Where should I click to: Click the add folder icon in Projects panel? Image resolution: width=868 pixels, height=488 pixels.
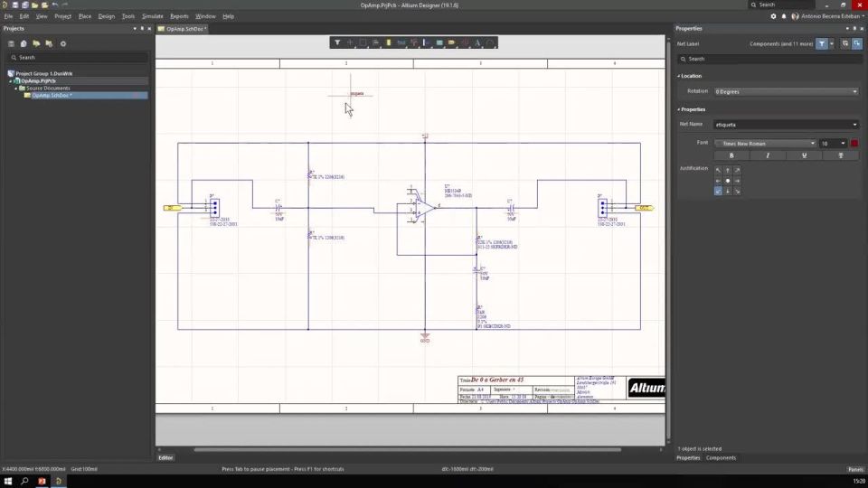tap(36, 43)
